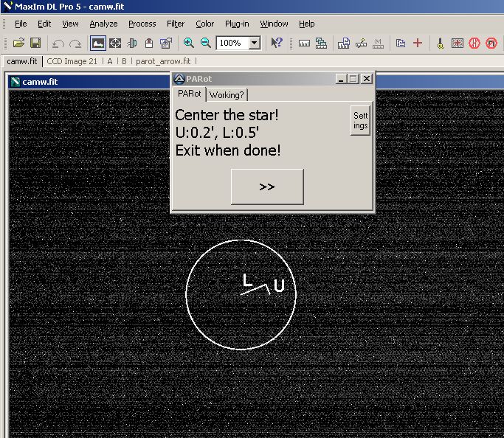Viewport: 504px width, 438px height.
Task: Click the "U:0.2', L:0.5'" offset readout
Action: point(217,133)
